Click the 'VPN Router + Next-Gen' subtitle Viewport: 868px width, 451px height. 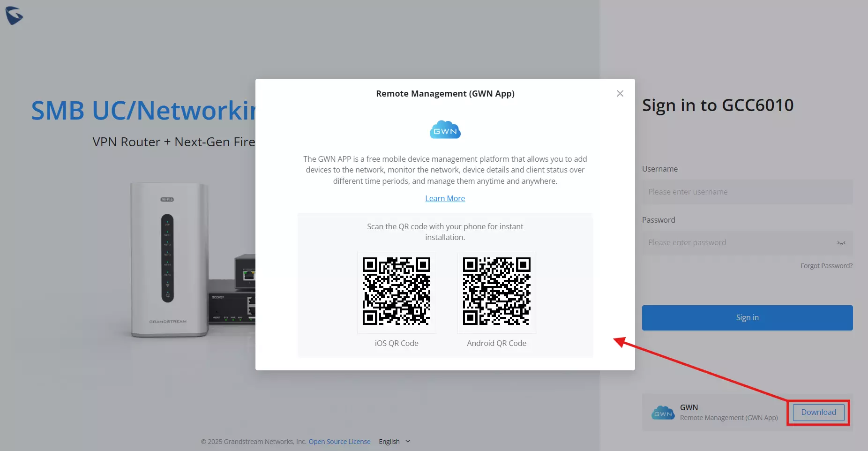pyautogui.click(x=174, y=142)
